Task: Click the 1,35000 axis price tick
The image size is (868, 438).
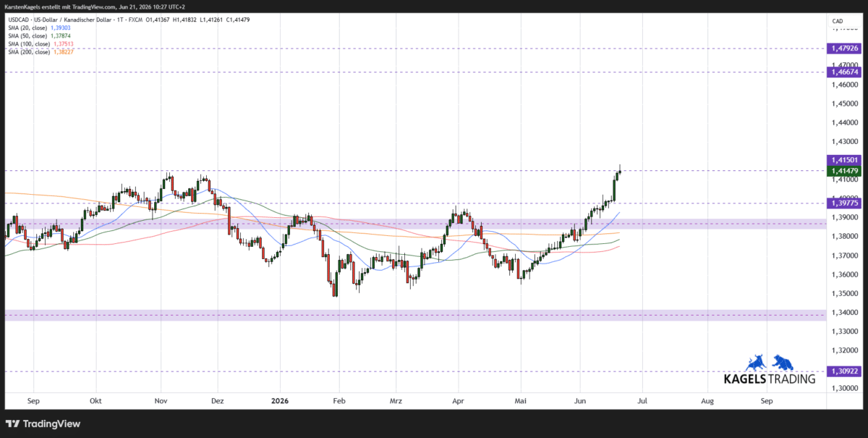Action: click(843, 293)
